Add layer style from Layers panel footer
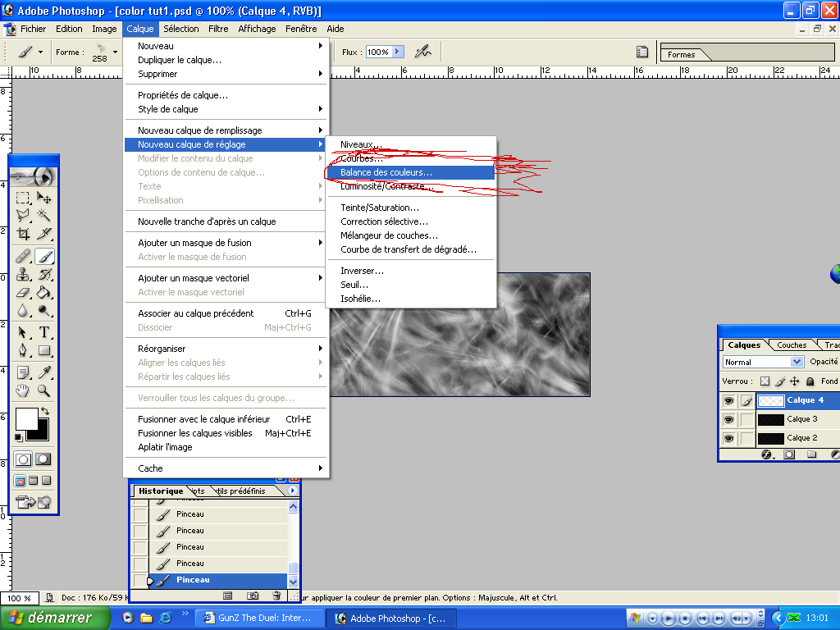 pos(767,454)
